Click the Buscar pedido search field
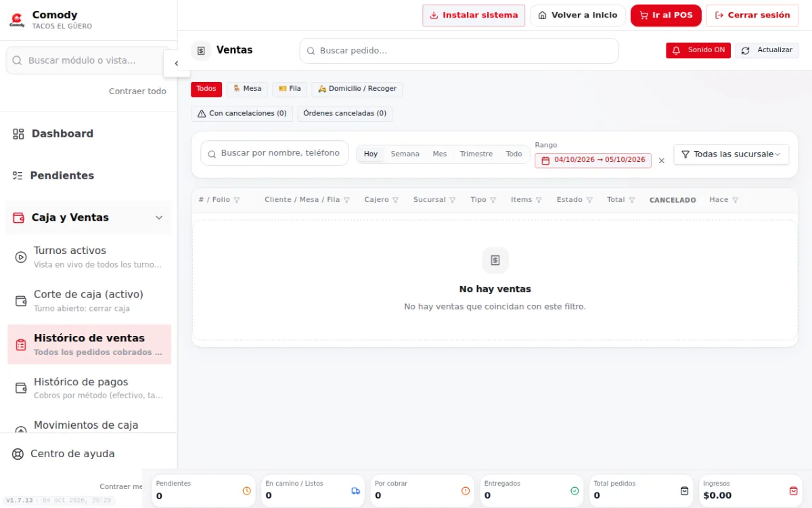This screenshot has width=812, height=508. point(459,51)
